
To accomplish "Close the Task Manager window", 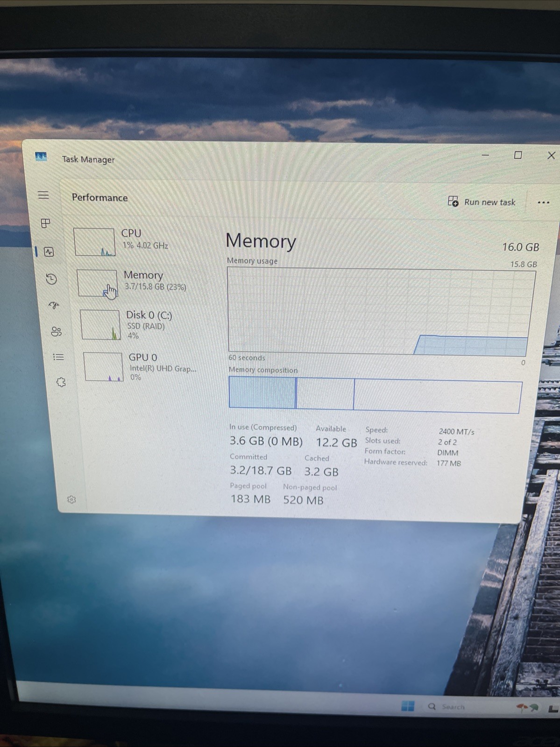I will click(x=551, y=156).
